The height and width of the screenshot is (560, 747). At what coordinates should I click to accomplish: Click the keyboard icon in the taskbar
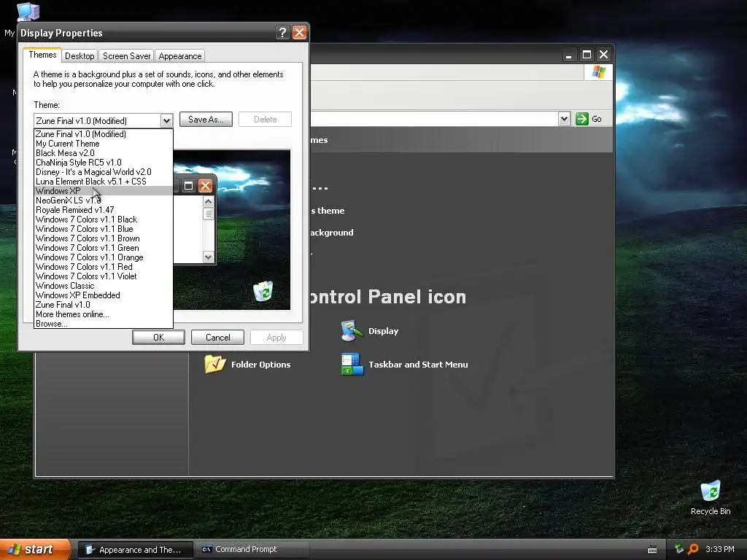652,550
